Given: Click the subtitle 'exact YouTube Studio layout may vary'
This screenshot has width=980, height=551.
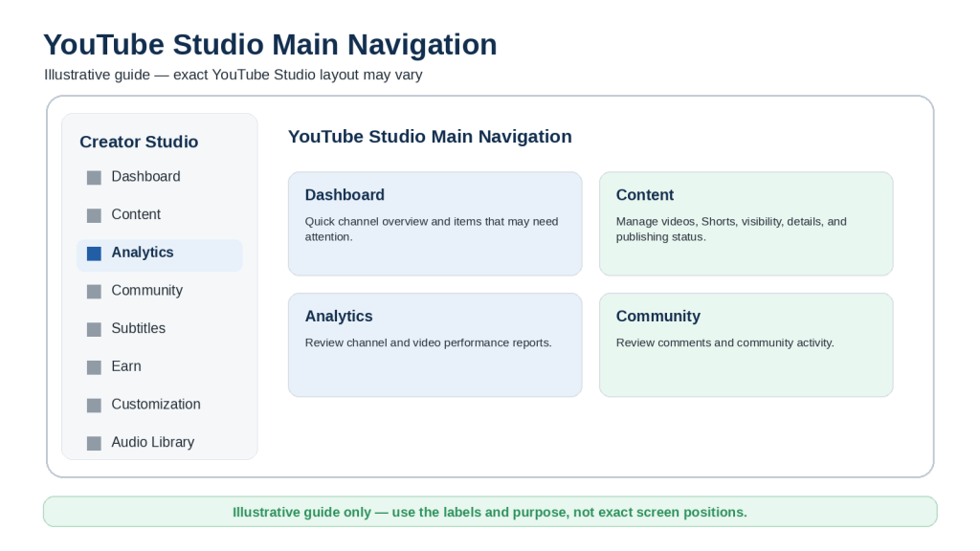Looking at the screenshot, I should click(x=298, y=75).
